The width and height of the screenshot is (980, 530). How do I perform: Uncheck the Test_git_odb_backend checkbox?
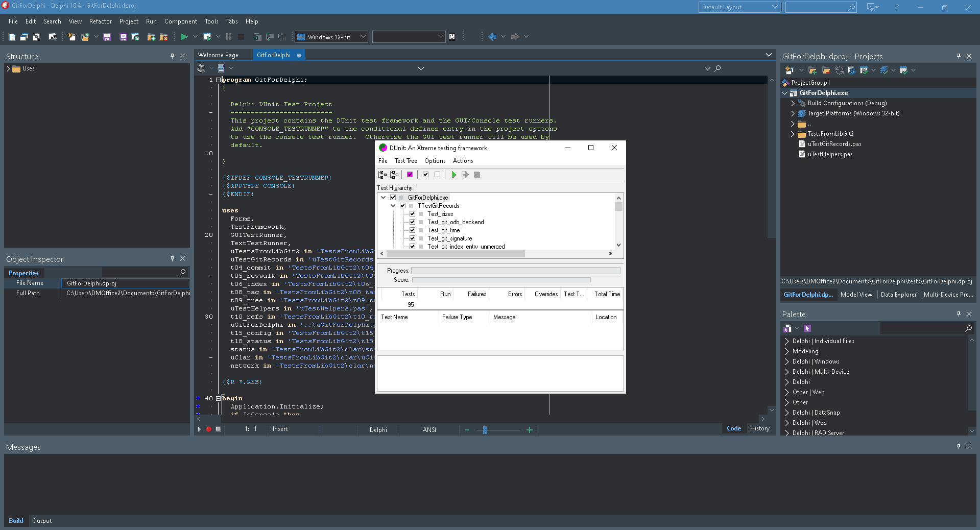(412, 222)
